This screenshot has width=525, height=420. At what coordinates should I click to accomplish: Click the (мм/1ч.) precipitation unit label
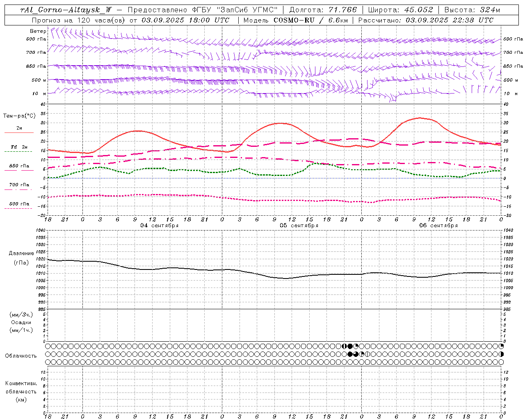pyautogui.click(x=21, y=330)
